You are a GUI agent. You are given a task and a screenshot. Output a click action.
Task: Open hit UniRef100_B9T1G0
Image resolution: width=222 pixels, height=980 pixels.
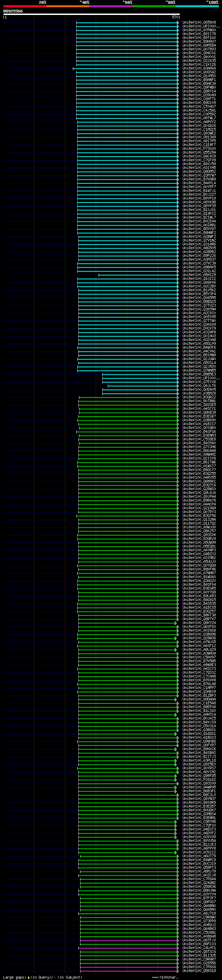pyautogui.click(x=199, y=38)
